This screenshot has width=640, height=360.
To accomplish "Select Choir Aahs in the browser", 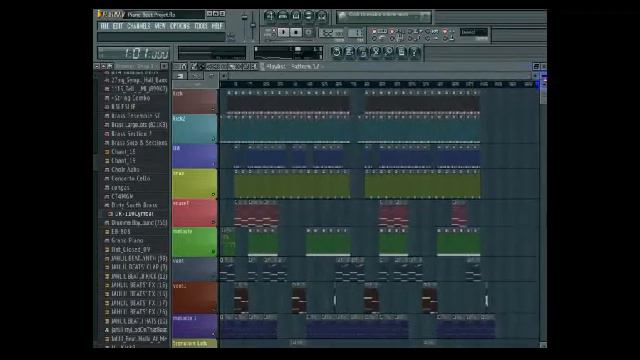I will (x=125, y=169).
